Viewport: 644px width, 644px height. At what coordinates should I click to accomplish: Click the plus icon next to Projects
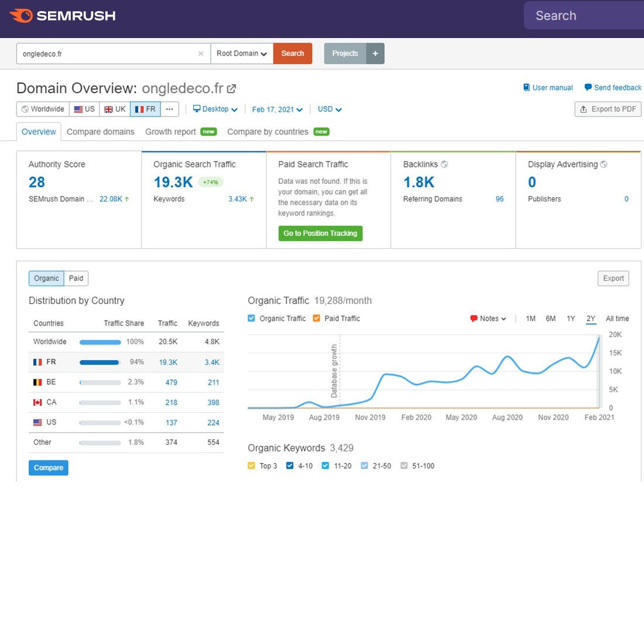[x=375, y=54]
